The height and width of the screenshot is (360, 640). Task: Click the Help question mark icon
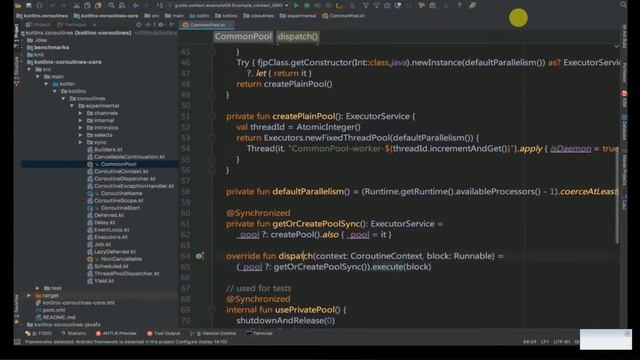pyautogui.click(x=460, y=5)
